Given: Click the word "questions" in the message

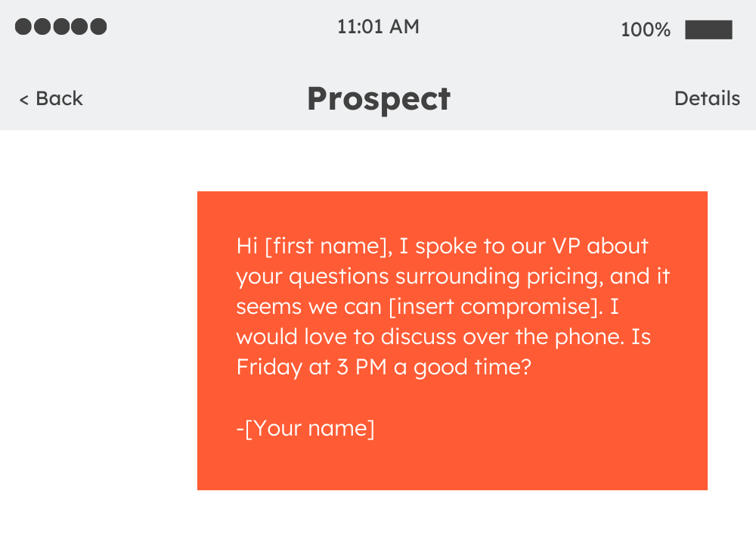Looking at the screenshot, I should click(x=339, y=278).
